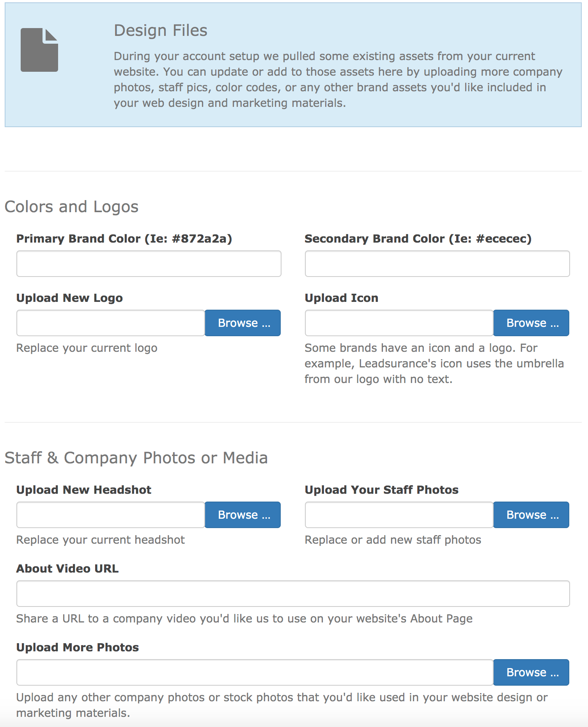Viewport: 588px width, 727px height.
Task: Browse to upload staff photos
Action: [531, 514]
